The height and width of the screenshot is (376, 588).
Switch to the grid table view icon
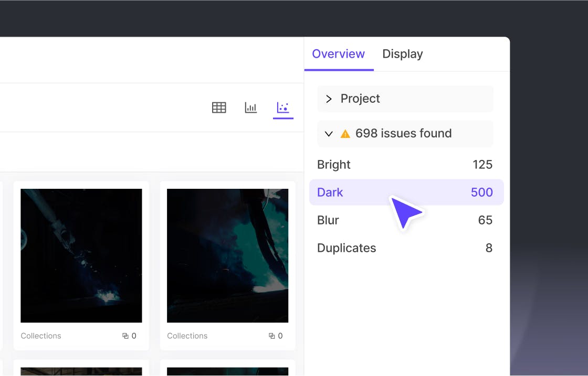point(219,108)
